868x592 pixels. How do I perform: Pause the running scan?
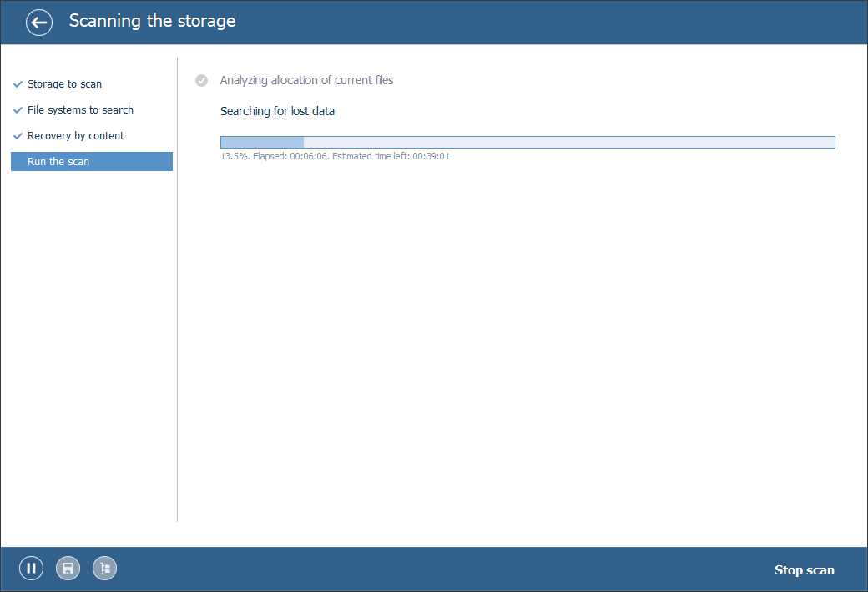(31, 568)
